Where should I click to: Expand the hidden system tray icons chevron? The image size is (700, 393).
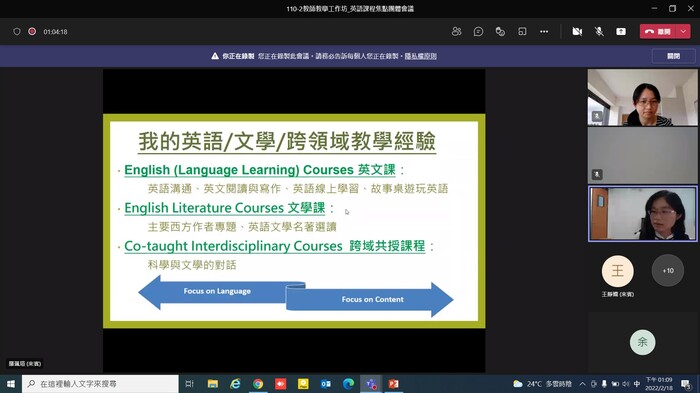(x=583, y=384)
